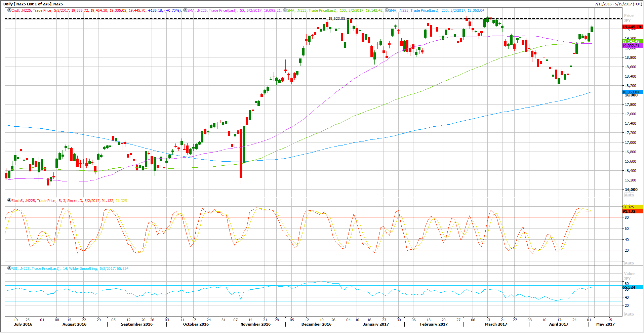Click the blue 18,063.04 SMA value tag

(x=632, y=92)
